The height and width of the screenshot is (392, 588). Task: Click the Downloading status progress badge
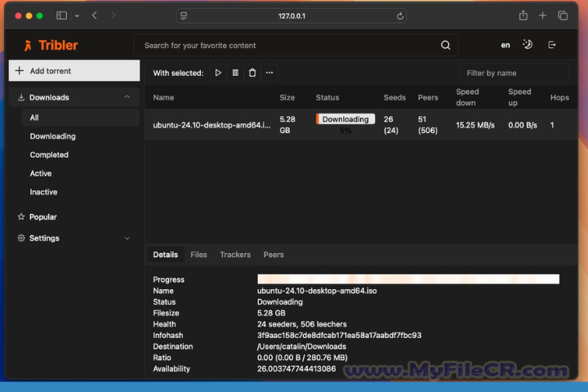coord(345,119)
